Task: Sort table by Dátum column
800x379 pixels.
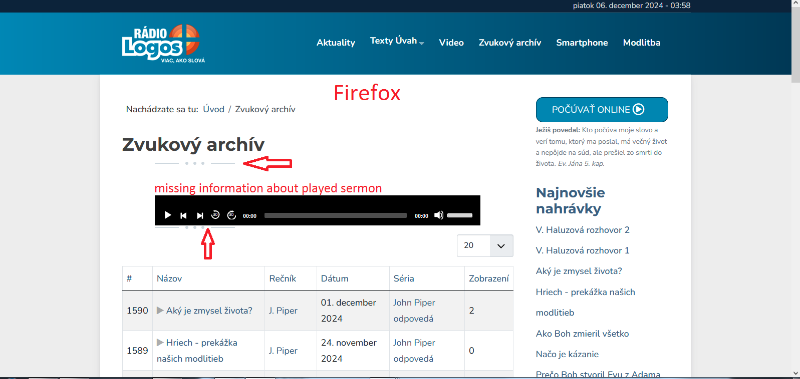Action: 335,279
